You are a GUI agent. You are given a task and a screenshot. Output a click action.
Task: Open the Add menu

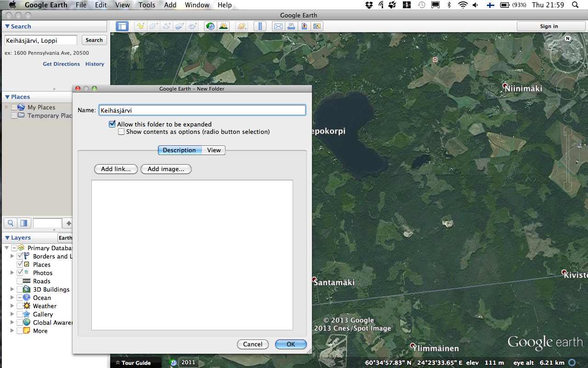point(170,5)
